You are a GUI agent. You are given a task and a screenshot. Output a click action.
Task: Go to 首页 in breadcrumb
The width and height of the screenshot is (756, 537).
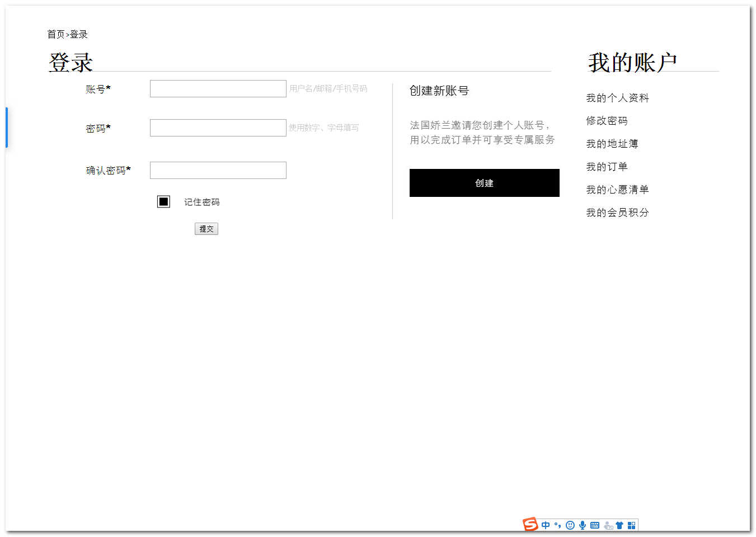56,34
